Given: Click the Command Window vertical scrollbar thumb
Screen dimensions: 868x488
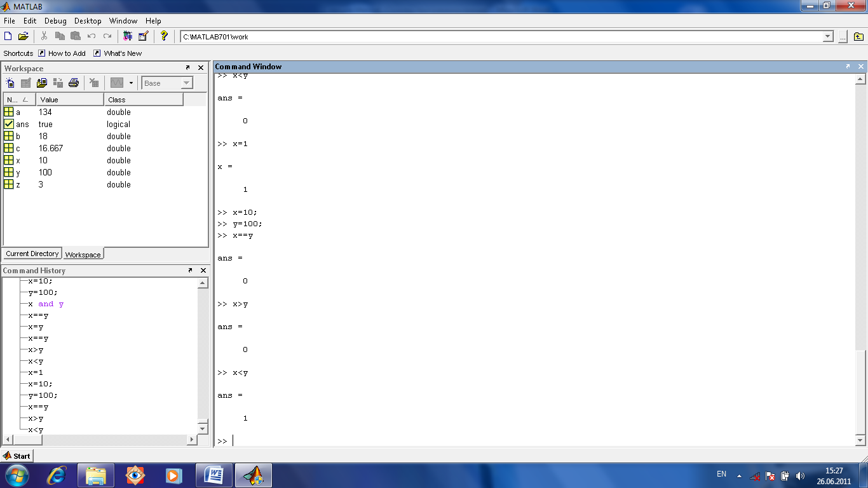Looking at the screenshot, I should (x=860, y=392).
